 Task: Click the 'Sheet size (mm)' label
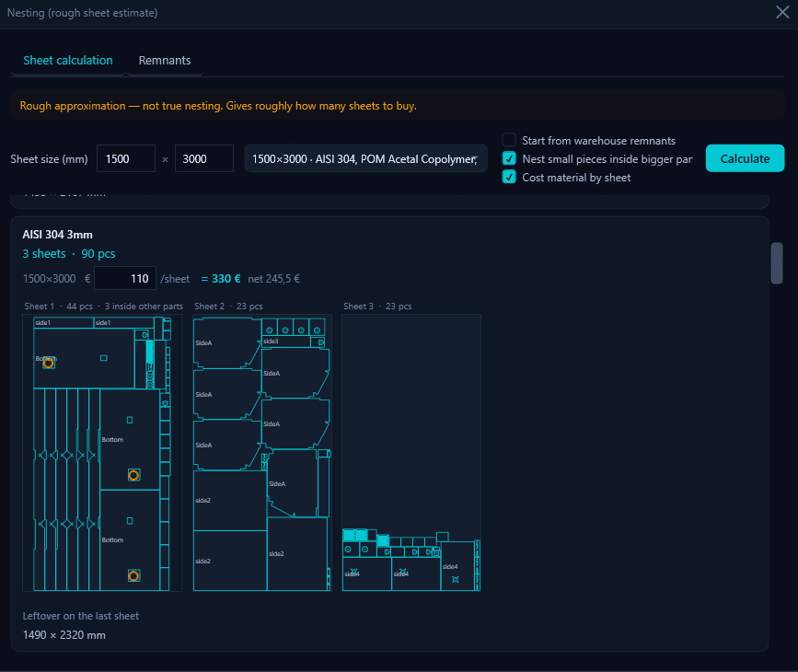pyautogui.click(x=49, y=159)
